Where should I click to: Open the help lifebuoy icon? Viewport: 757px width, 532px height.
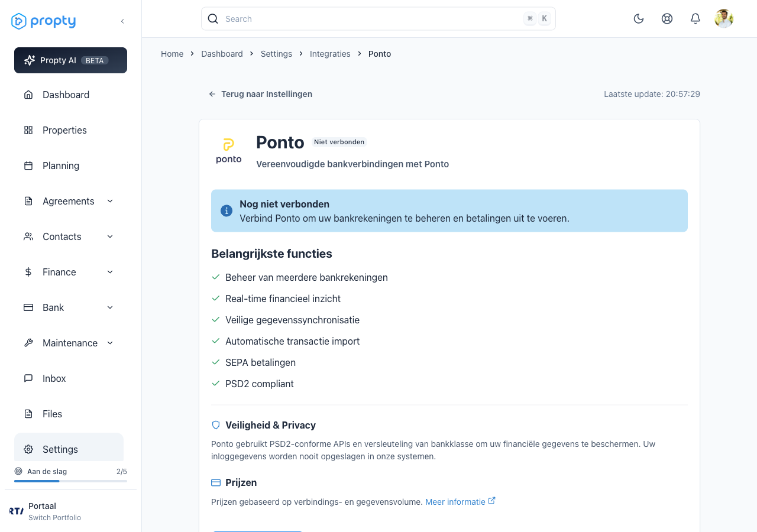tap(667, 19)
